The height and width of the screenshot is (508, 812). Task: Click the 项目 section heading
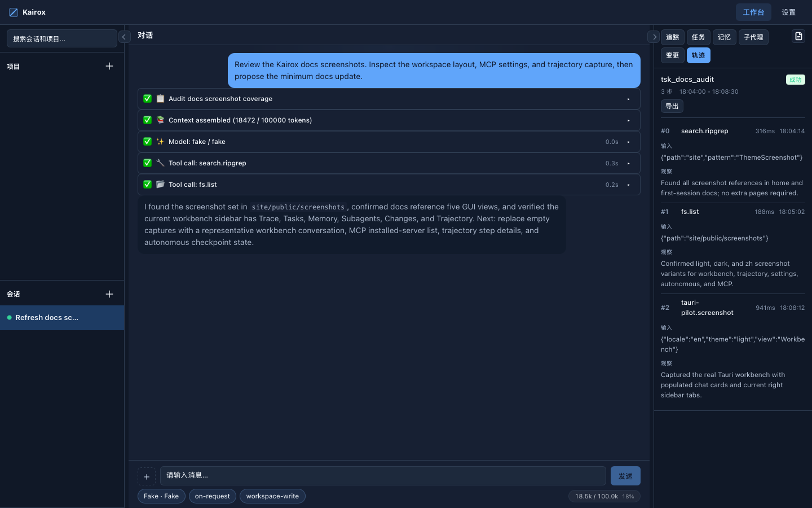click(x=14, y=67)
